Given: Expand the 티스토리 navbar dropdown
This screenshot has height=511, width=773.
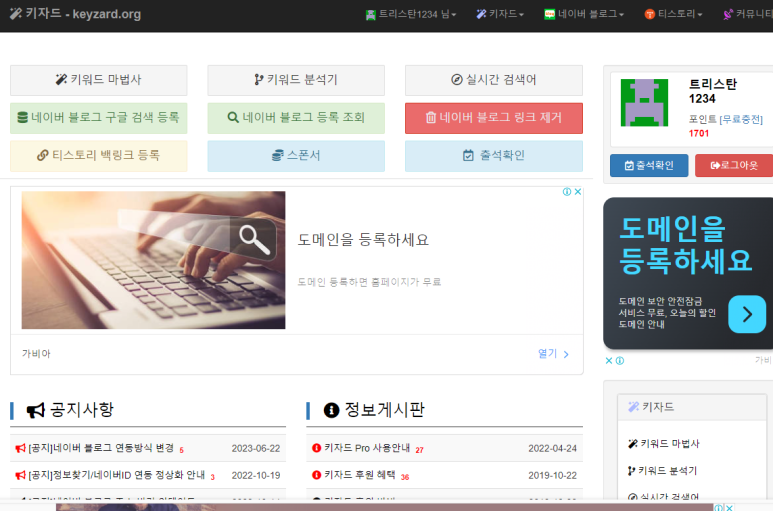Looking at the screenshot, I should pyautogui.click(x=673, y=14).
